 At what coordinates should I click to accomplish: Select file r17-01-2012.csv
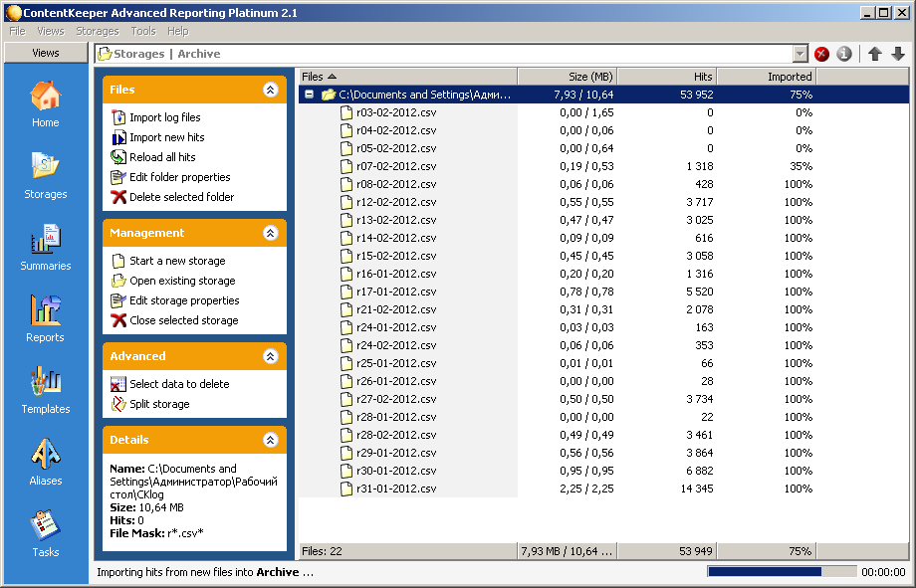[396, 292]
